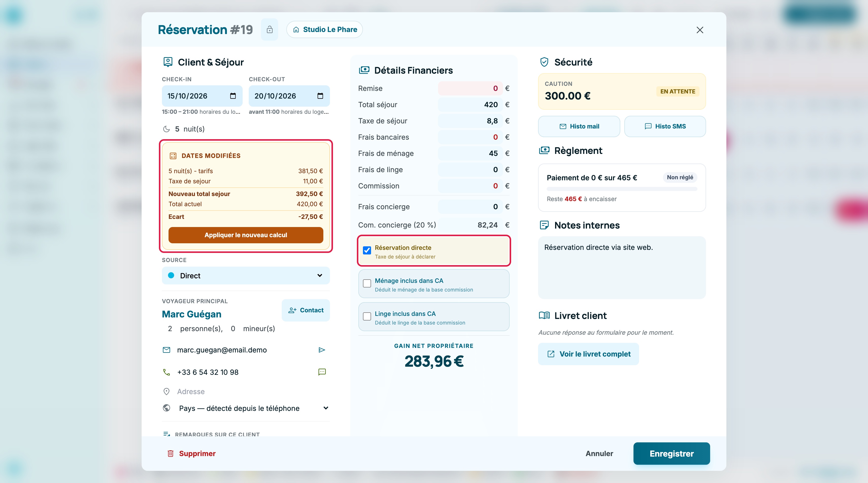Click the moon icon next to 5 nuit(s)
Screen dimensions: 868x483
[x=166, y=129]
